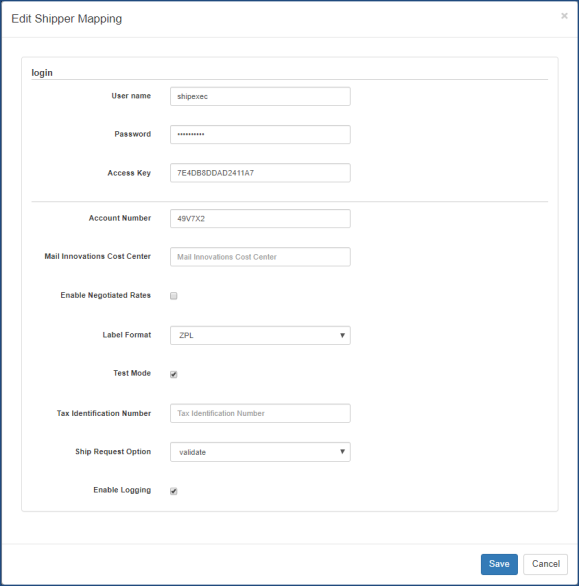Image resolution: width=579 pixels, height=586 pixels.
Task: Open the Label Format dropdown
Action: tap(260, 335)
